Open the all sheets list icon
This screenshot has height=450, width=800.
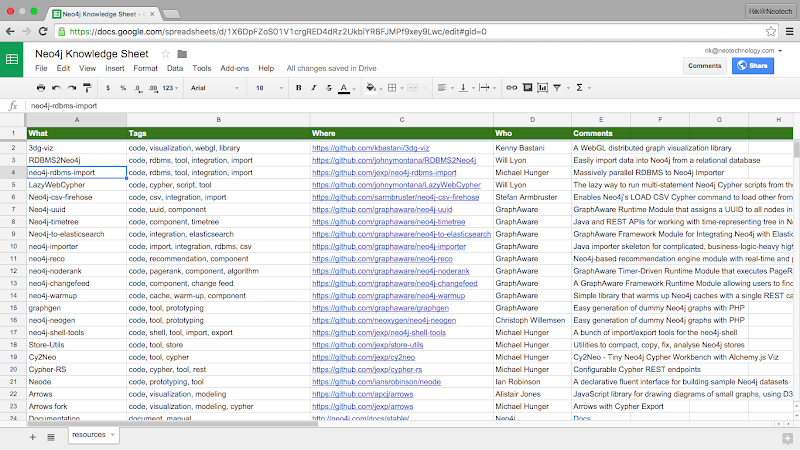51,437
